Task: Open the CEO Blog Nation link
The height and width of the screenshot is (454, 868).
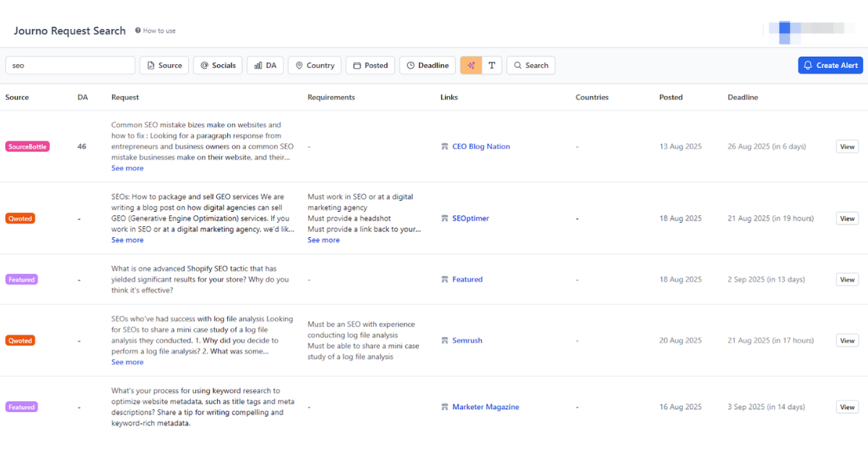Action: pyautogui.click(x=481, y=146)
